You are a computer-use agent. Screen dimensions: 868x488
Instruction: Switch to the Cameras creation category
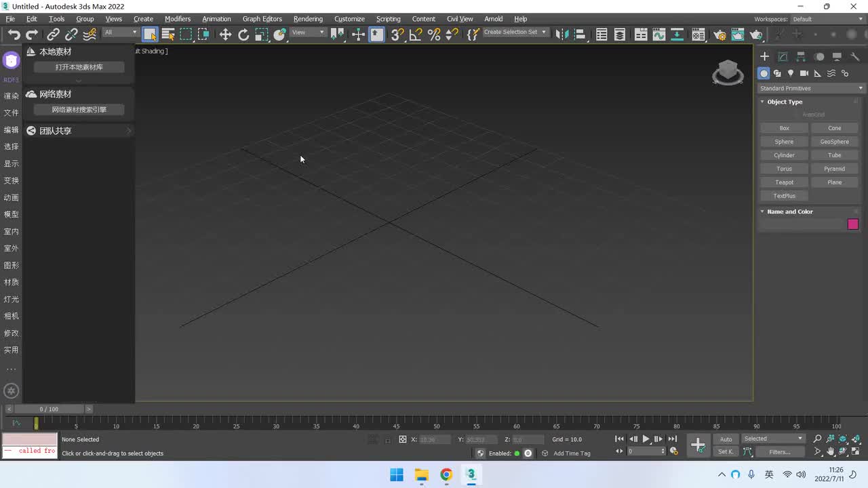pyautogui.click(x=804, y=73)
